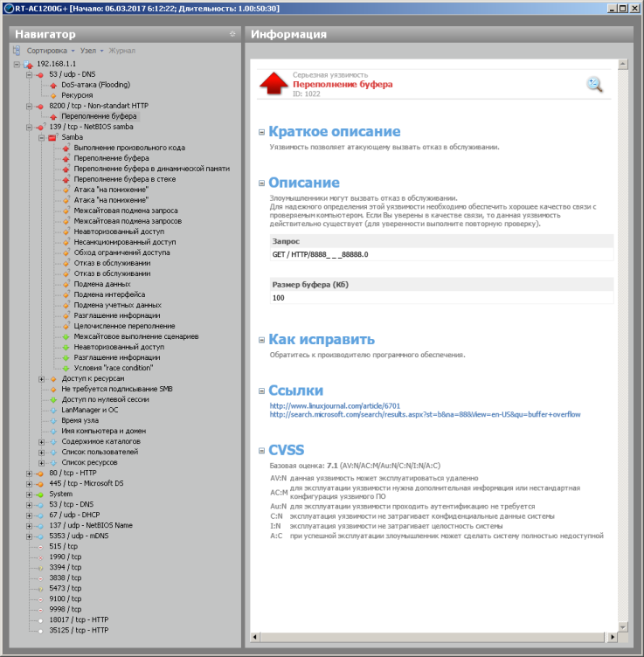Collapse the 8200 / tcp node
Image resolution: width=644 pixels, height=657 pixels.
[29, 106]
